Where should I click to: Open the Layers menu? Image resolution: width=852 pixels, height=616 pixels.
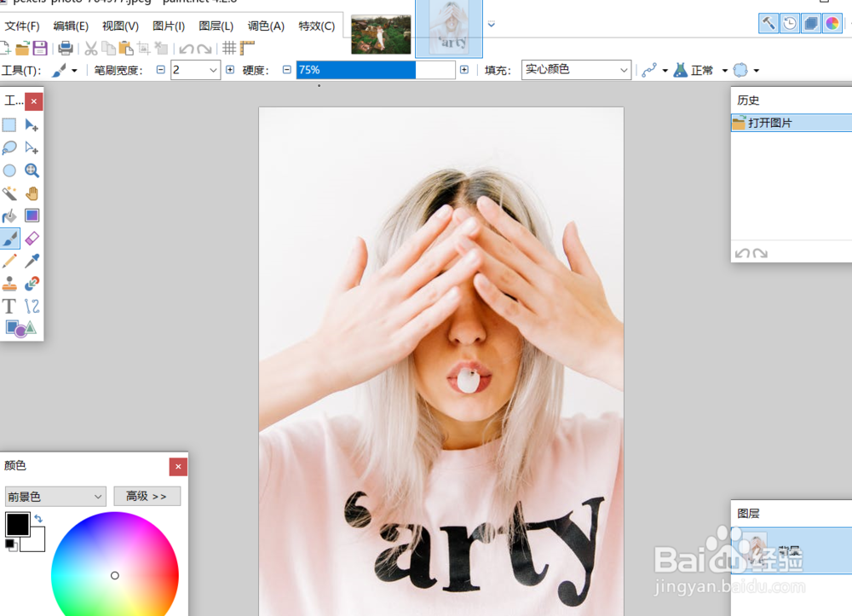pos(216,26)
